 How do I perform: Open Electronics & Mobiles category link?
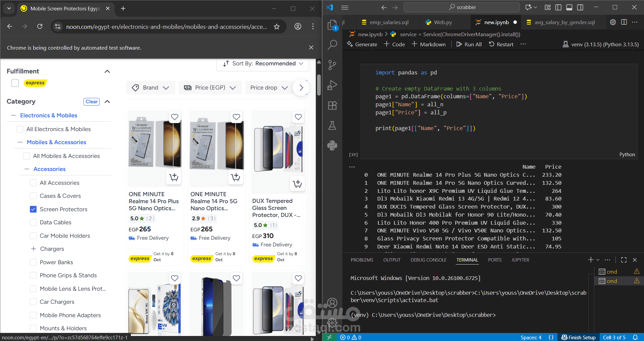pos(49,115)
